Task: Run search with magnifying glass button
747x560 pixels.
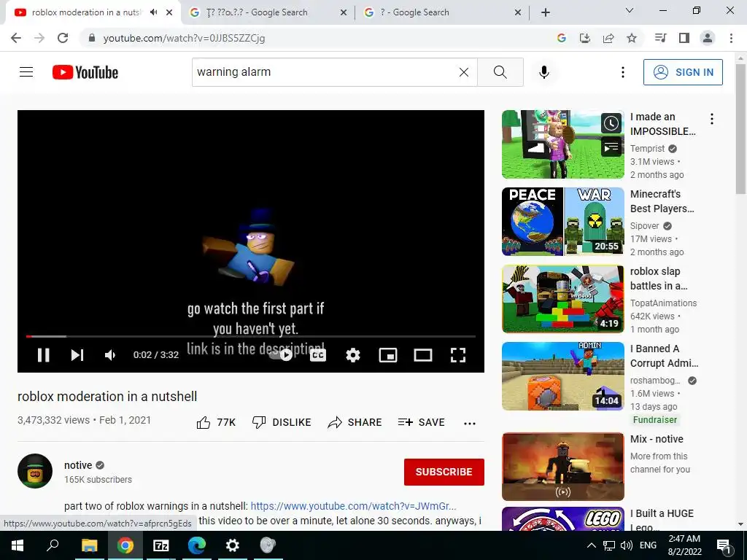Action: pos(500,72)
